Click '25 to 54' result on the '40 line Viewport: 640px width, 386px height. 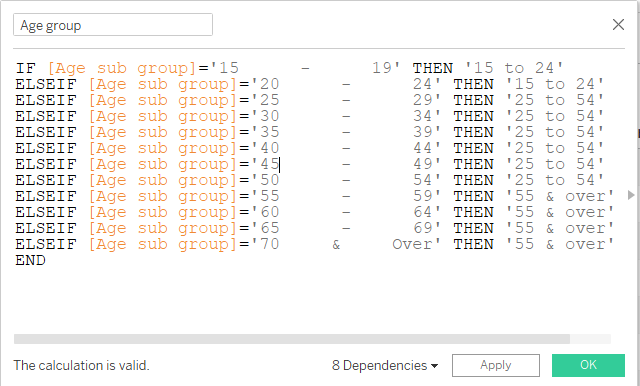coord(555,148)
